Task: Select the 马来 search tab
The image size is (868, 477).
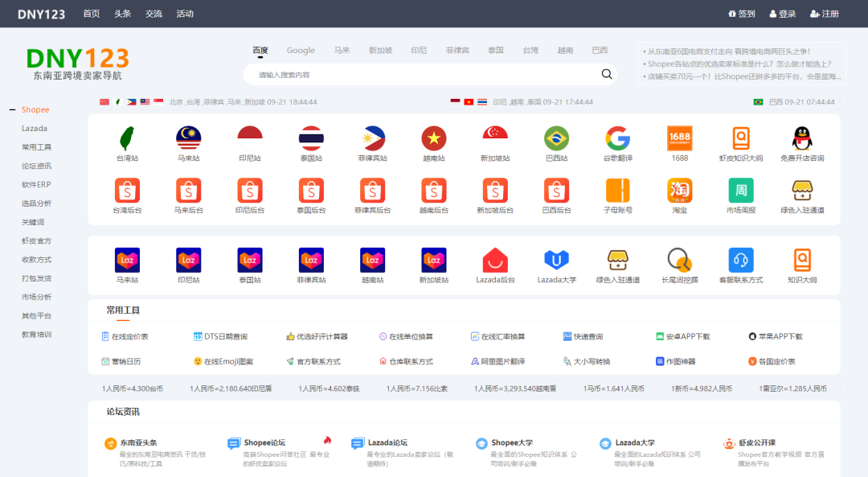Action: [342, 51]
